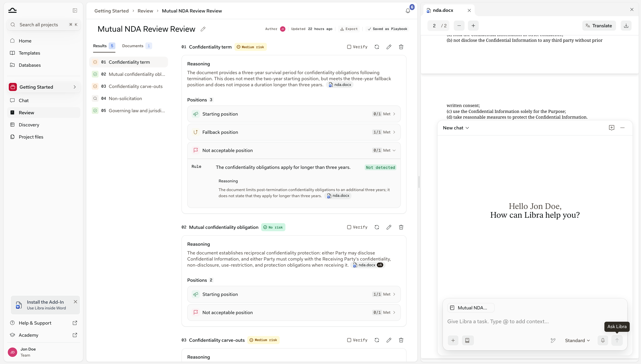Download the nda.docx document
Viewport: 641px width, 364px height.
click(x=626, y=25)
